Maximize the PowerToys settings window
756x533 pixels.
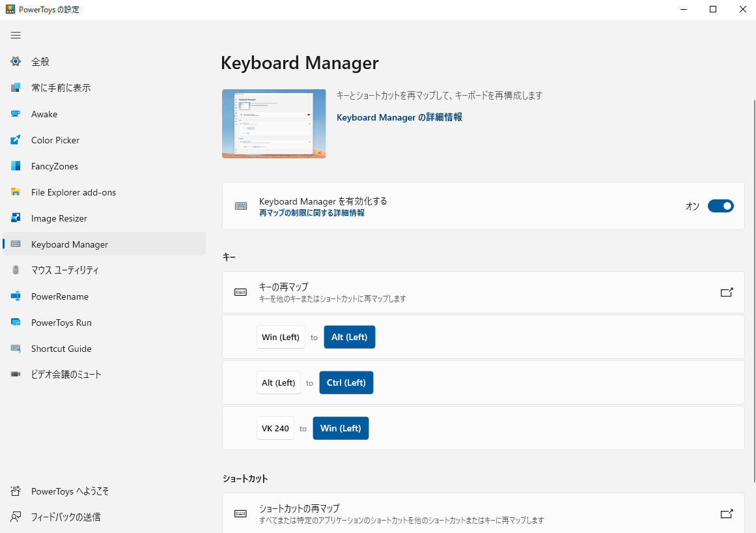[713, 9]
